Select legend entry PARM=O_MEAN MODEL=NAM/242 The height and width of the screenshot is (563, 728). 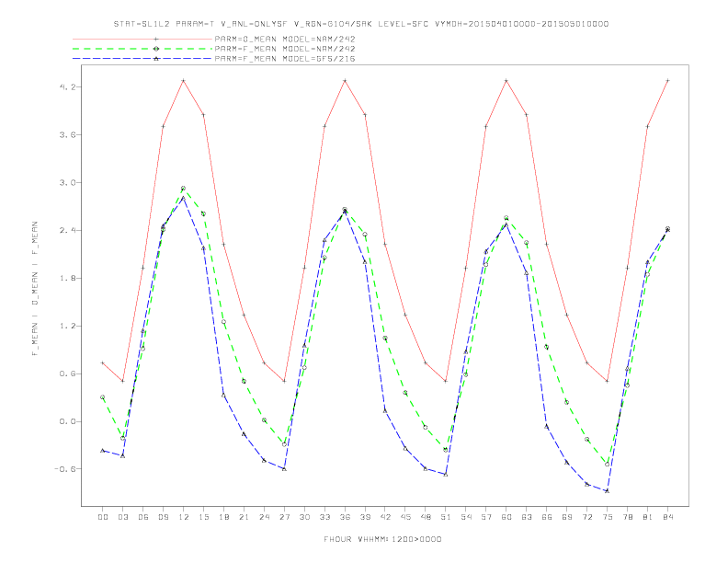(285, 39)
